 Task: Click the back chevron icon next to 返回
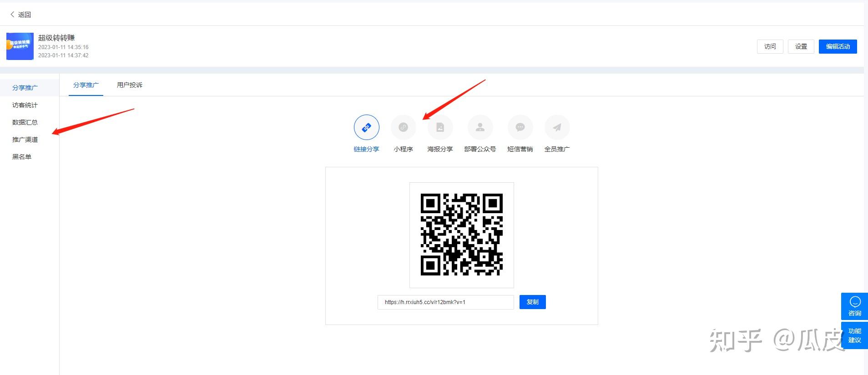point(12,15)
